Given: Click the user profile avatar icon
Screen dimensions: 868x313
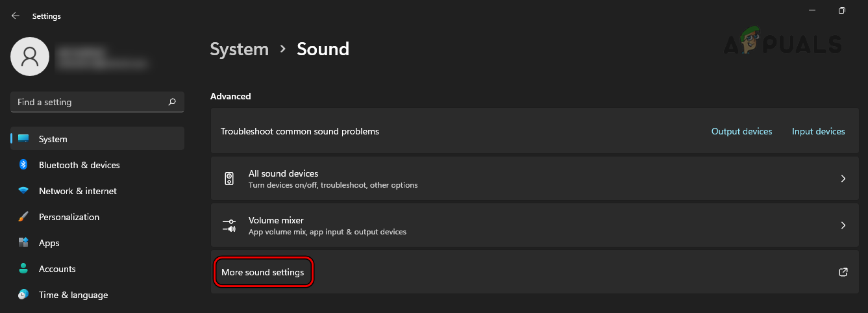Looking at the screenshot, I should pyautogui.click(x=30, y=56).
